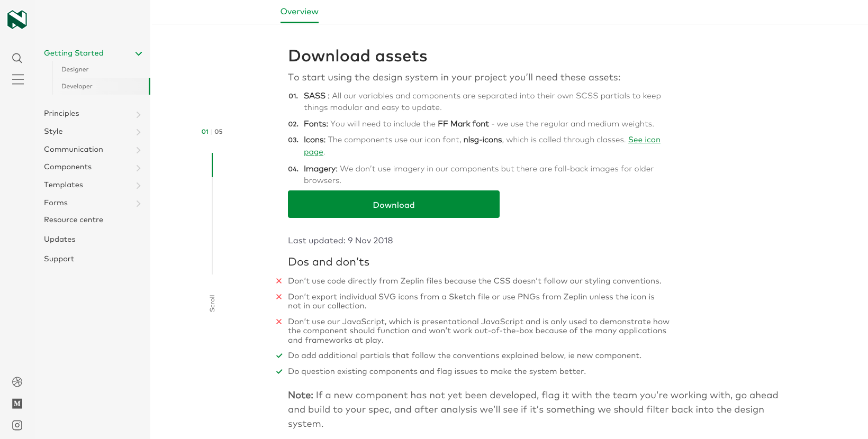Screen dimensions: 868x439
Task: Expand the Components menu chevron
Action: [x=138, y=168]
